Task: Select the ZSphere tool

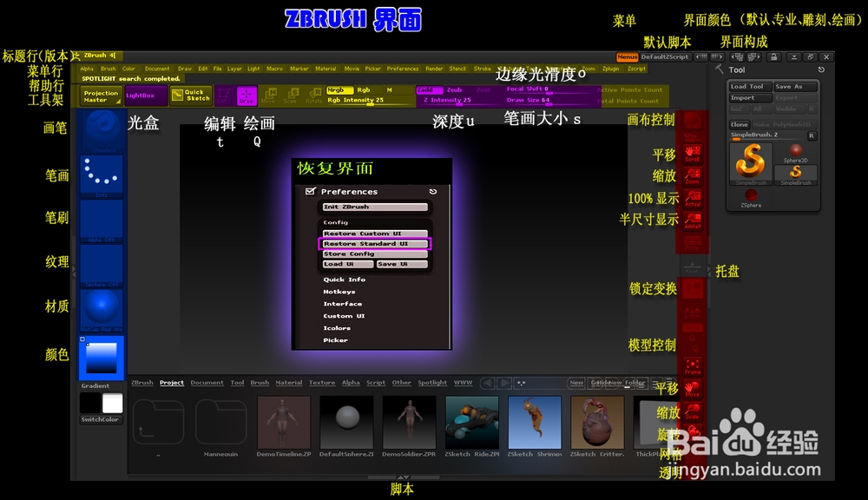Action: click(751, 198)
